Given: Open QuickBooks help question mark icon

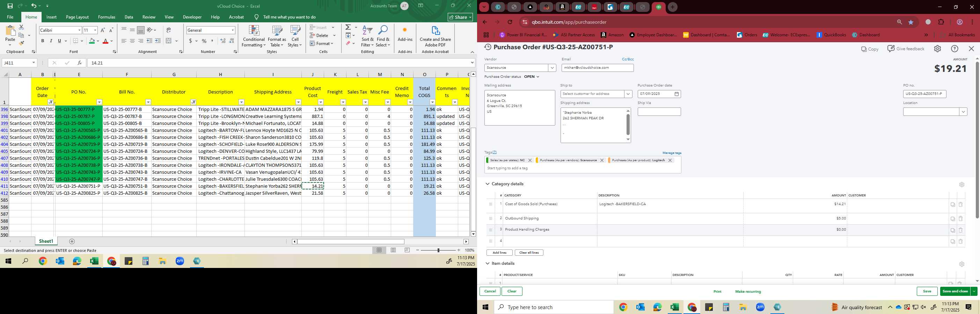Looking at the screenshot, I should click(955, 48).
